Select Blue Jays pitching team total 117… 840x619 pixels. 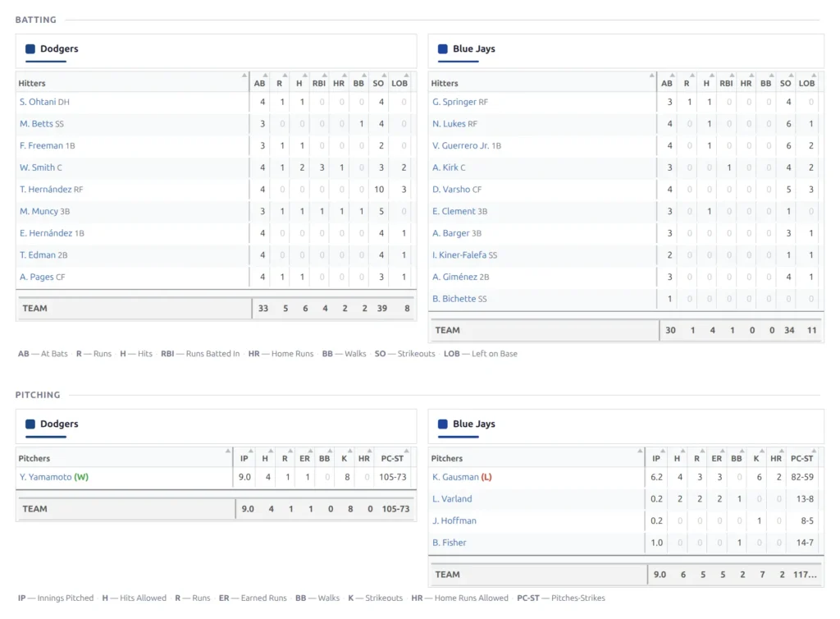tap(805, 575)
